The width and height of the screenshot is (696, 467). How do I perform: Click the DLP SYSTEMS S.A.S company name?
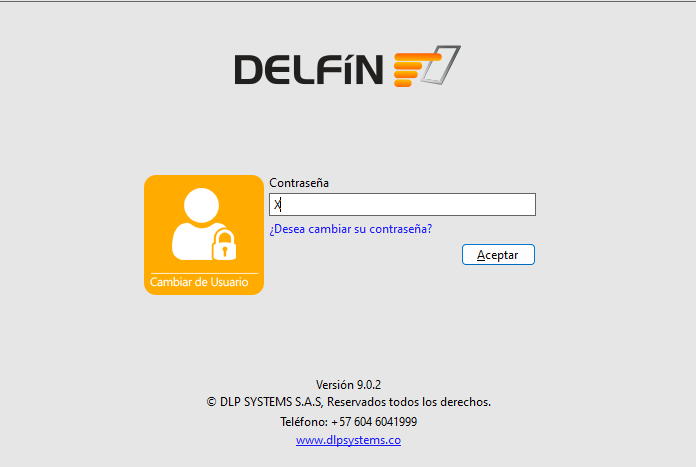point(270,402)
